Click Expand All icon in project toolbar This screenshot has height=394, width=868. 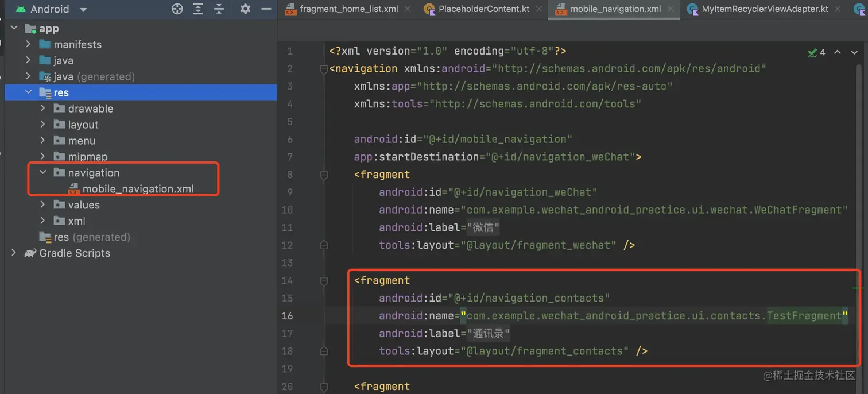coord(198,9)
